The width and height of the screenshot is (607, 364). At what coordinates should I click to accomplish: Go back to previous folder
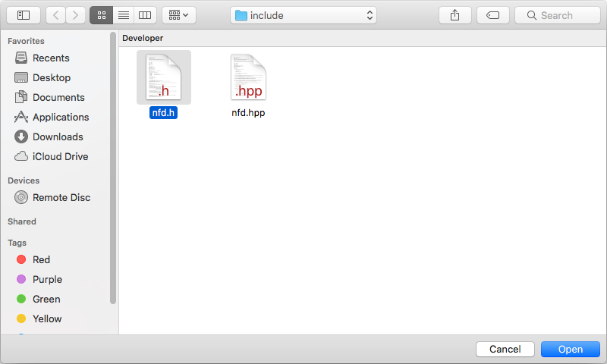pyautogui.click(x=56, y=15)
